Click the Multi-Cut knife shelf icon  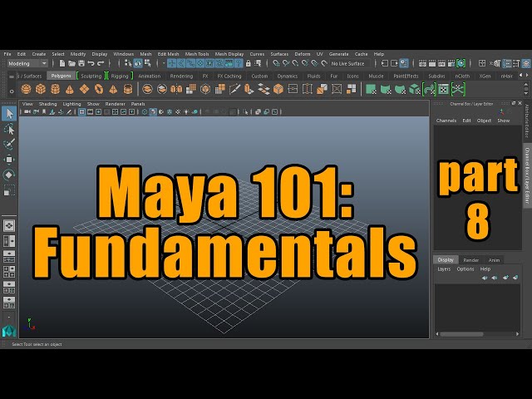[x=234, y=89]
